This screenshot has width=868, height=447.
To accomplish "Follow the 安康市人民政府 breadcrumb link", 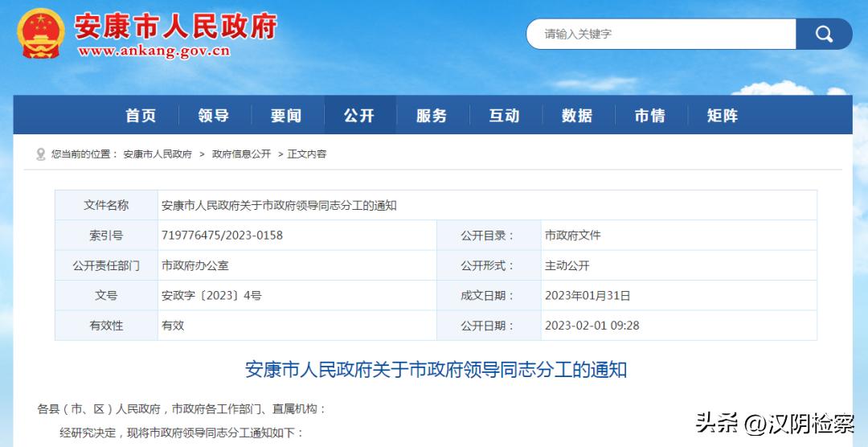I will (x=158, y=154).
